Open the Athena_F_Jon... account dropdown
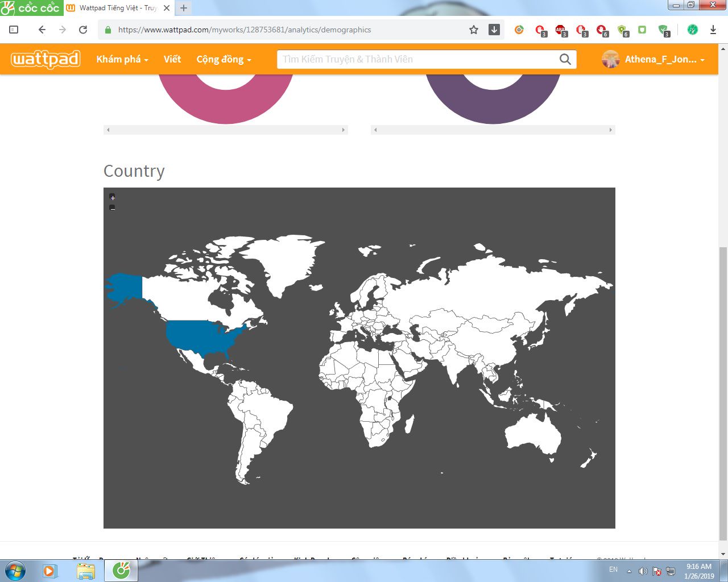The width and height of the screenshot is (728, 582). 664,59
